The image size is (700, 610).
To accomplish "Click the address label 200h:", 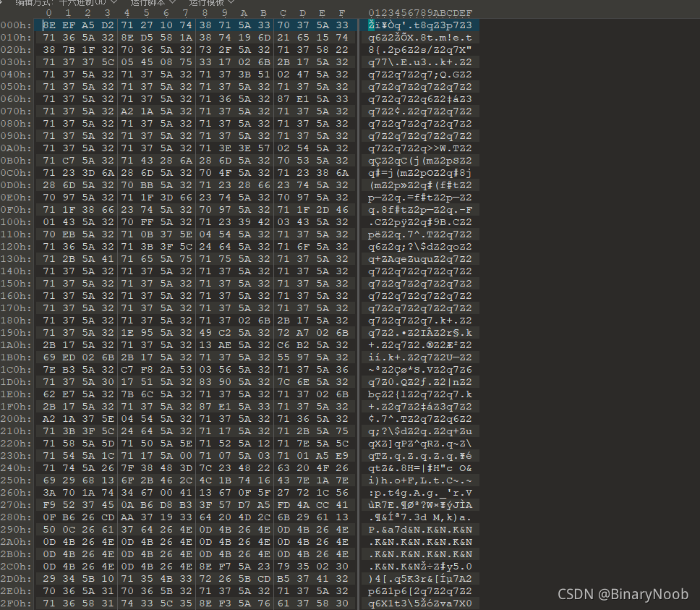I will pyautogui.click(x=16, y=419).
